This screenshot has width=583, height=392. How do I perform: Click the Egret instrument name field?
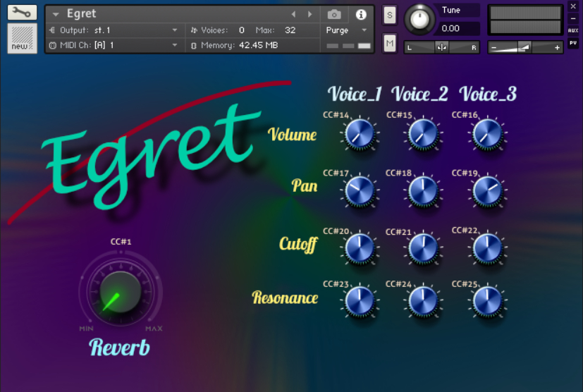point(81,14)
